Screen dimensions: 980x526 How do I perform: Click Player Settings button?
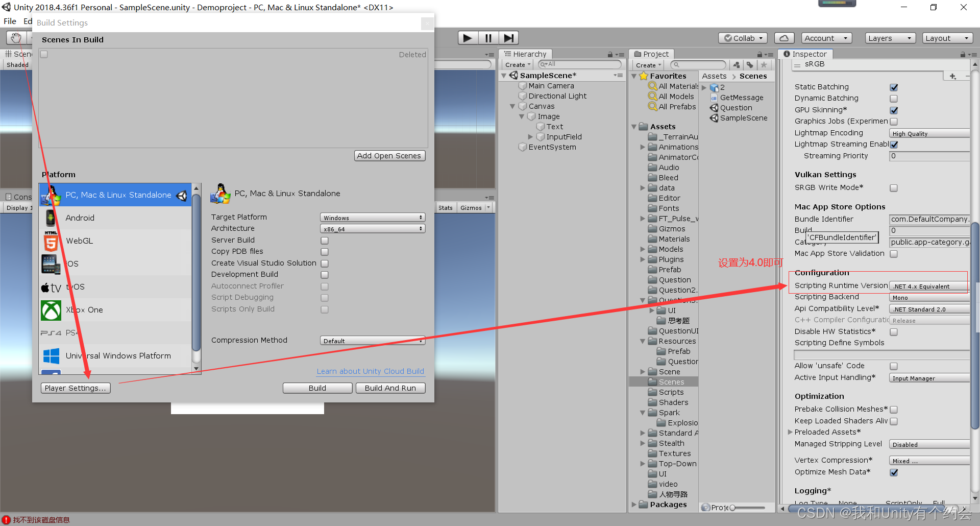pos(76,388)
